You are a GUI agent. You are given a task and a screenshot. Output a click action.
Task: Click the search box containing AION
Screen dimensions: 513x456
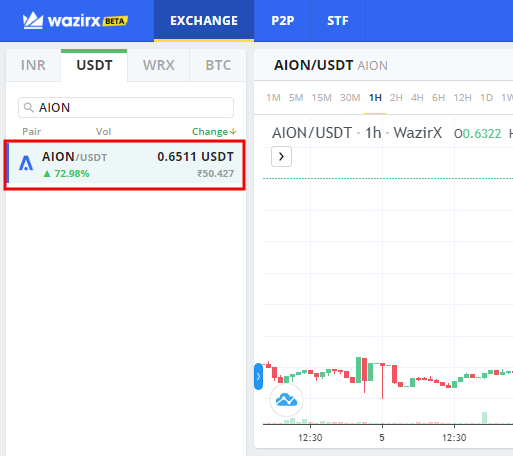(126, 107)
